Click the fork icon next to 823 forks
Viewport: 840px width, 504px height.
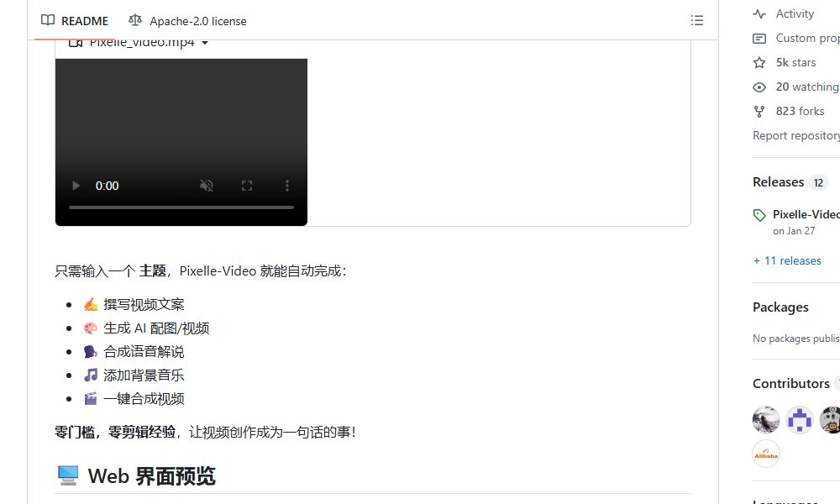coord(760,111)
